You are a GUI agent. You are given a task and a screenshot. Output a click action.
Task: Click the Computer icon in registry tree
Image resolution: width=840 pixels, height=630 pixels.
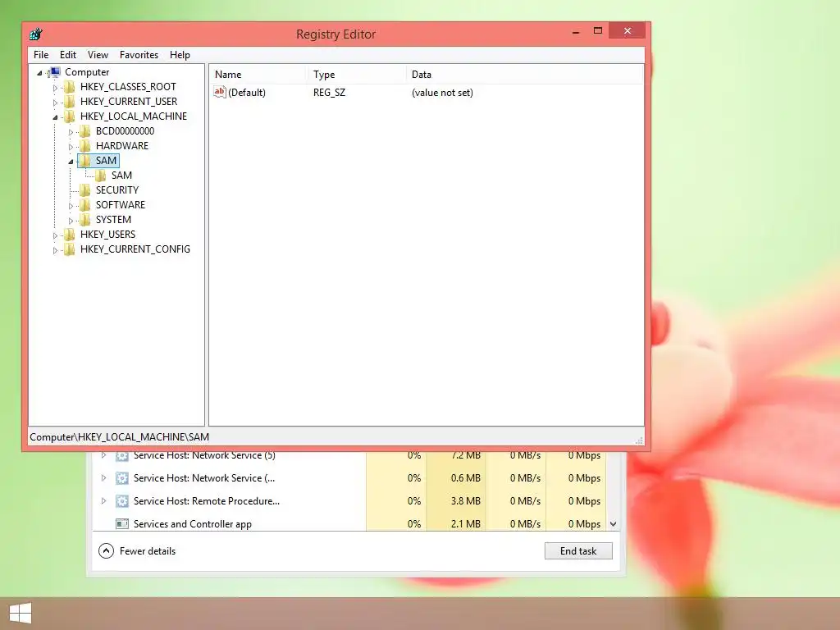coord(54,72)
